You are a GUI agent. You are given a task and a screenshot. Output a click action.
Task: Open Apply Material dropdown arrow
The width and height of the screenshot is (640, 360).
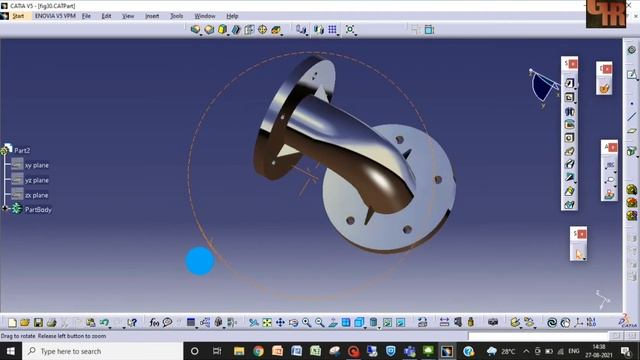pos(521,327)
